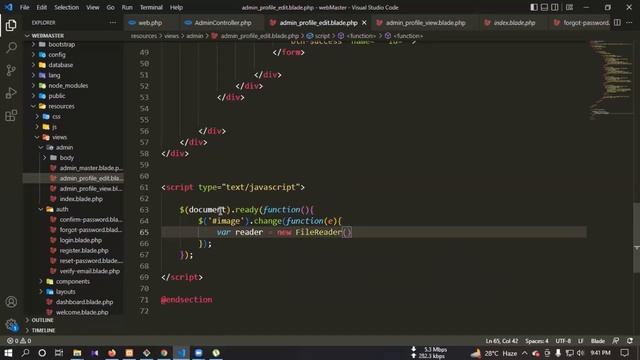Expand the public folder
The image size is (640, 360).
click(57, 96)
